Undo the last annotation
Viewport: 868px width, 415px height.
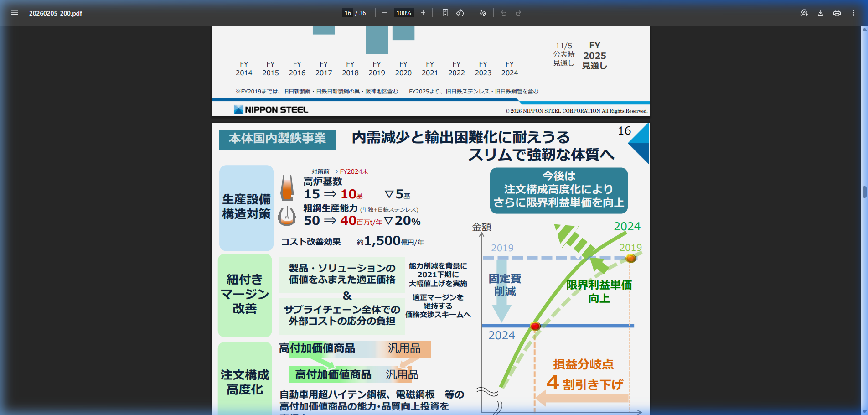pos(503,13)
